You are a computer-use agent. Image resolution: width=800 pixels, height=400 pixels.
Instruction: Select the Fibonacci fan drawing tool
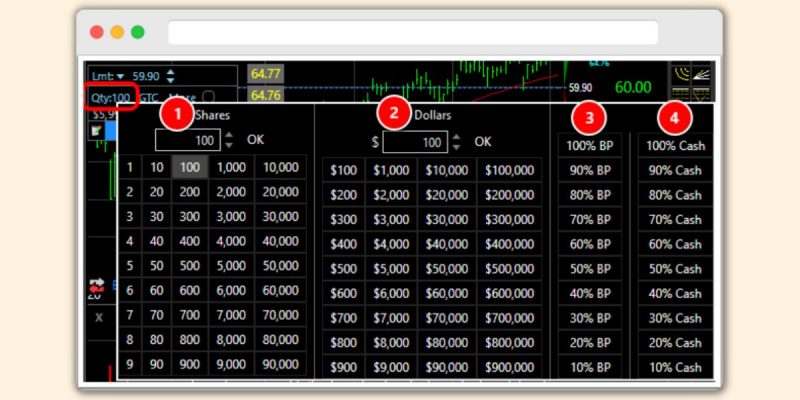tap(699, 74)
